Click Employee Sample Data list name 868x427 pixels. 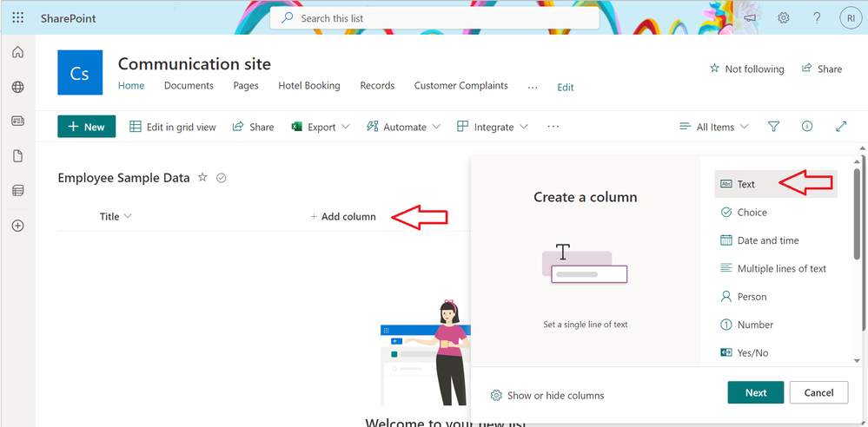click(123, 178)
